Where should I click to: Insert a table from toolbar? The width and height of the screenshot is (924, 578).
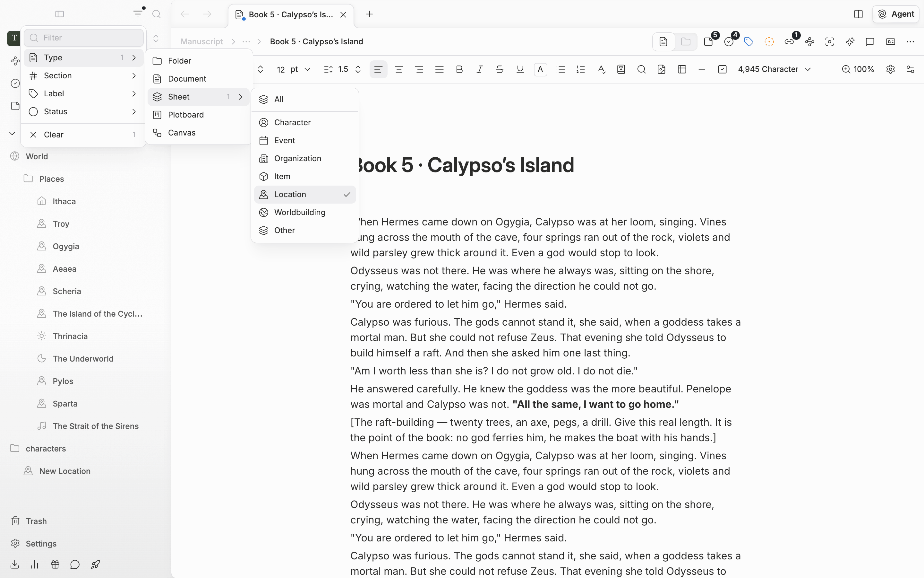click(682, 69)
